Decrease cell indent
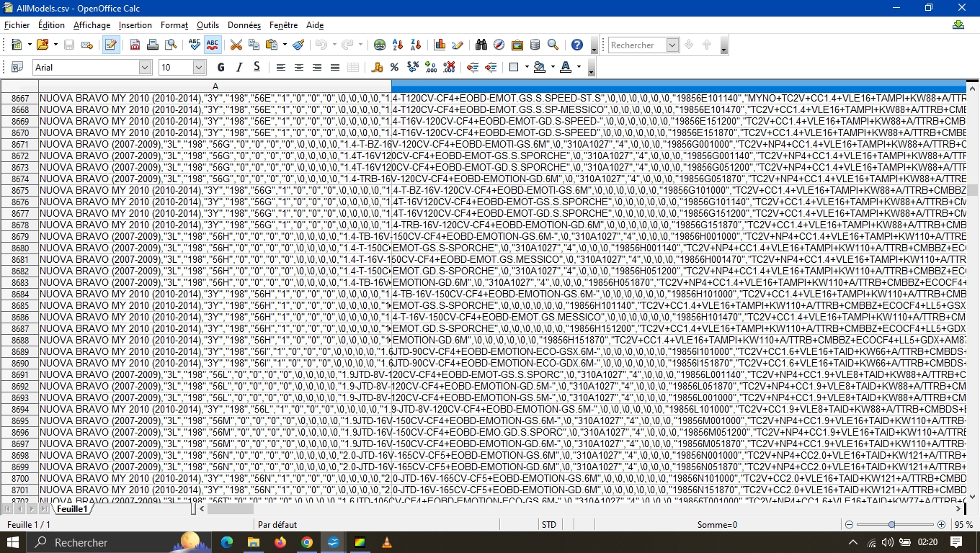Image resolution: width=980 pixels, height=553 pixels. [473, 67]
